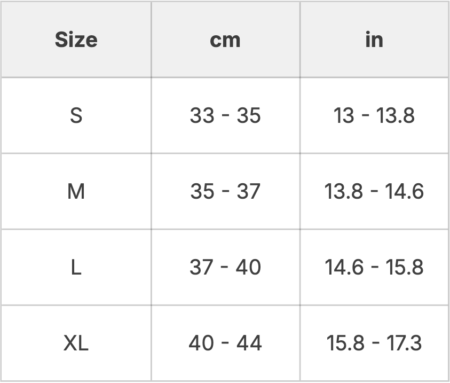Image resolution: width=450 pixels, height=383 pixels.
Task: Click the 14.6 - 15.8 inches cell
Action: click(374, 267)
